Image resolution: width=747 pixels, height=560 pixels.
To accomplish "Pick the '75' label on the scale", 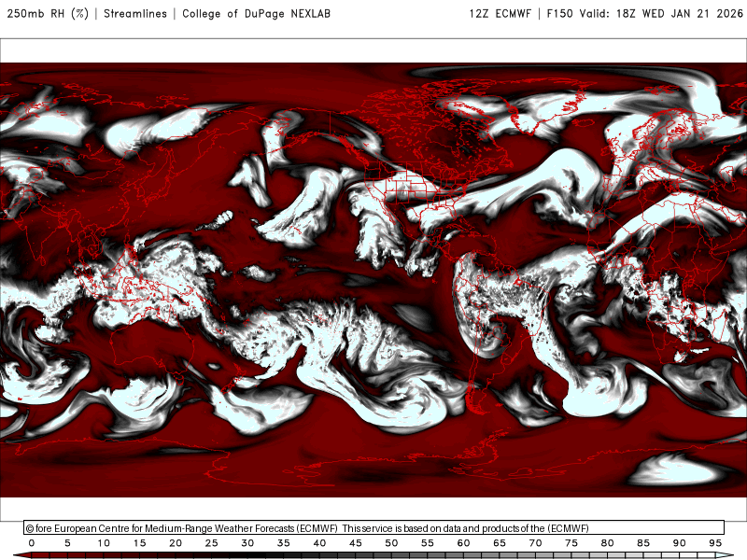I will click(x=571, y=543).
